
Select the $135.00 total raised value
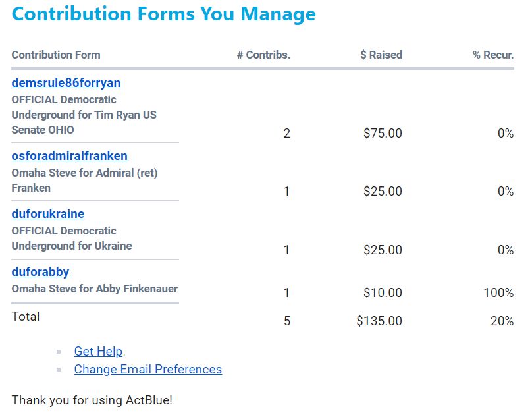pyautogui.click(x=379, y=321)
